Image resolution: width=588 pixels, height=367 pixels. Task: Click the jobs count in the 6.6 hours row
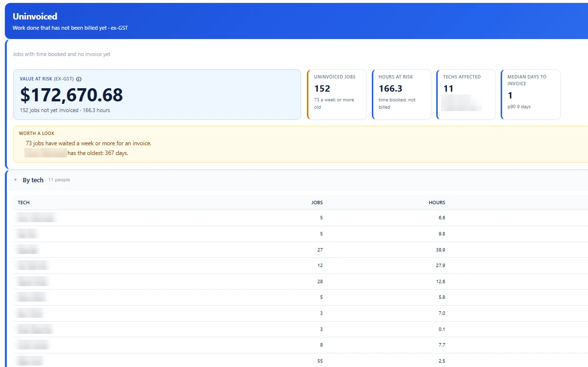tap(321, 218)
